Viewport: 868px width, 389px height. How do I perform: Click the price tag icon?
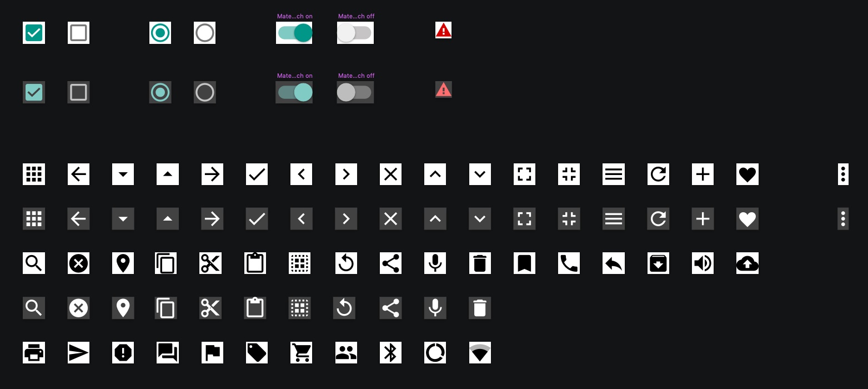tap(257, 352)
